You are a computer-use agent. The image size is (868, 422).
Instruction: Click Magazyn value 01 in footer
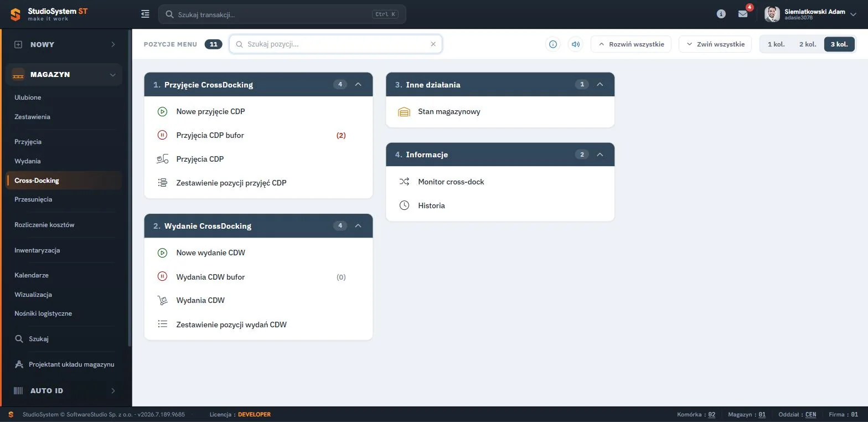click(x=762, y=414)
